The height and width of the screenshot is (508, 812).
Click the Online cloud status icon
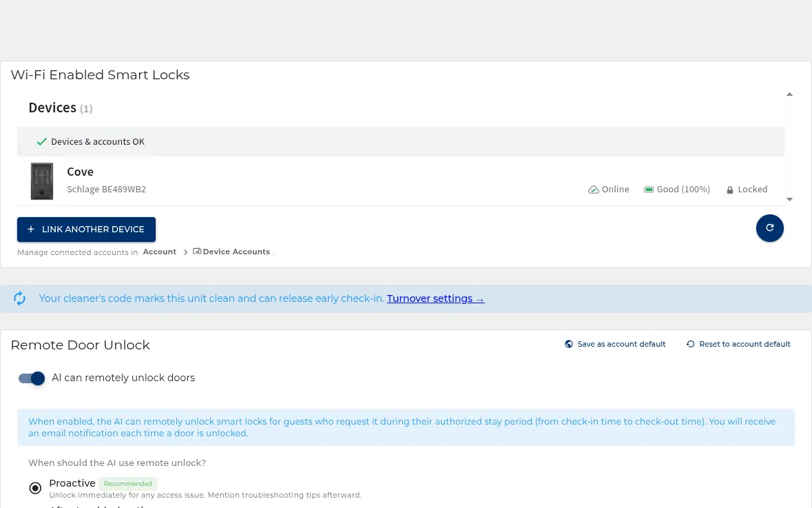pyautogui.click(x=594, y=190)
